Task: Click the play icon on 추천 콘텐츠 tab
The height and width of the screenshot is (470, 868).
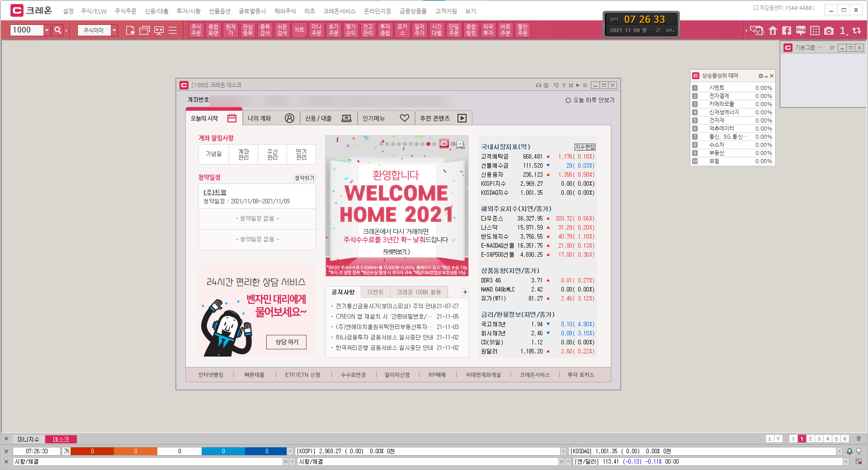Action: point(462,118)
